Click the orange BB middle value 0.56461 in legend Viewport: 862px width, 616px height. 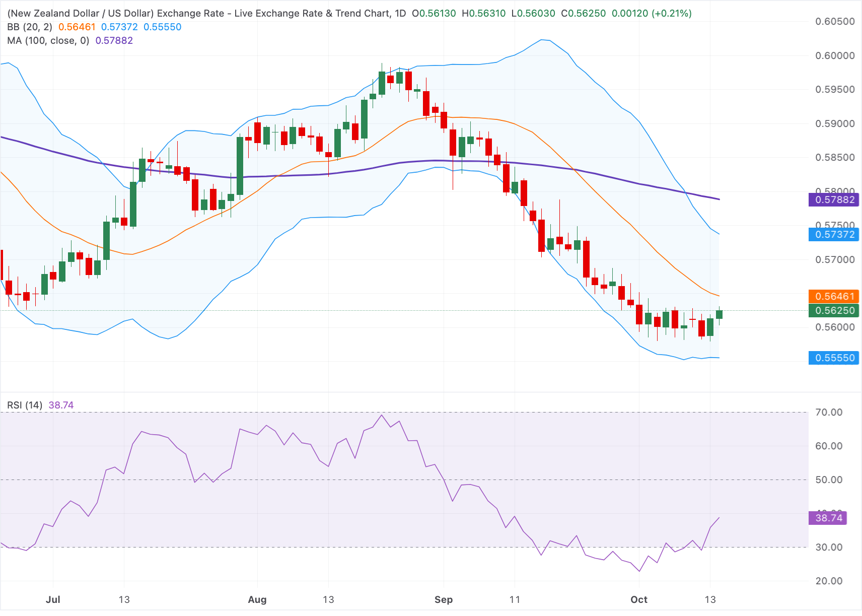click(77, 27)
